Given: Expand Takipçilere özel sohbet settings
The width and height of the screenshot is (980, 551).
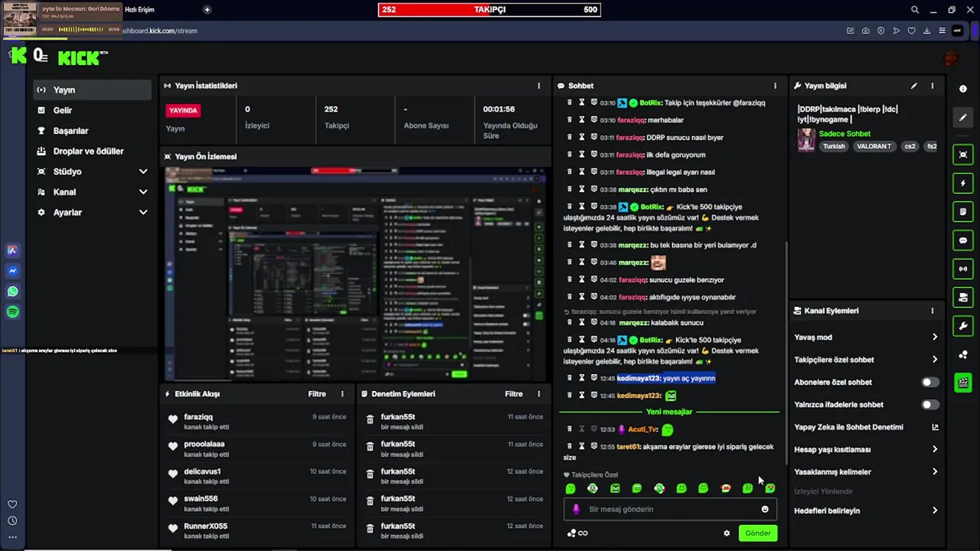Looking at the screenshot, I should coord(866,360).
